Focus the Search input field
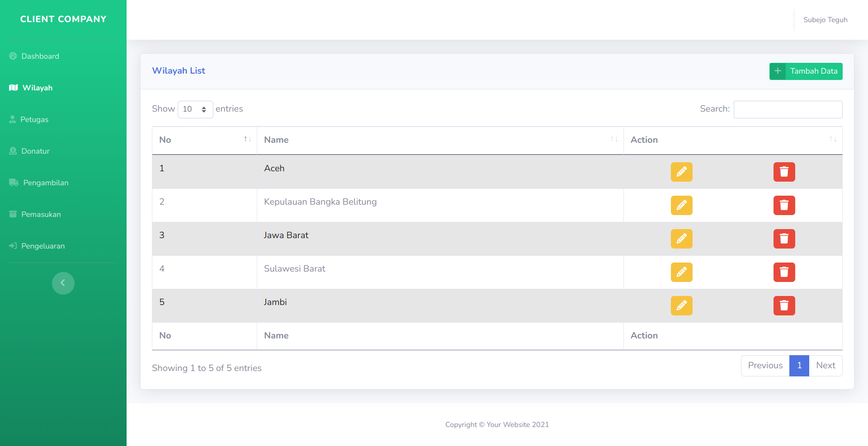This screenshot has height=446, width=868. 788,109
